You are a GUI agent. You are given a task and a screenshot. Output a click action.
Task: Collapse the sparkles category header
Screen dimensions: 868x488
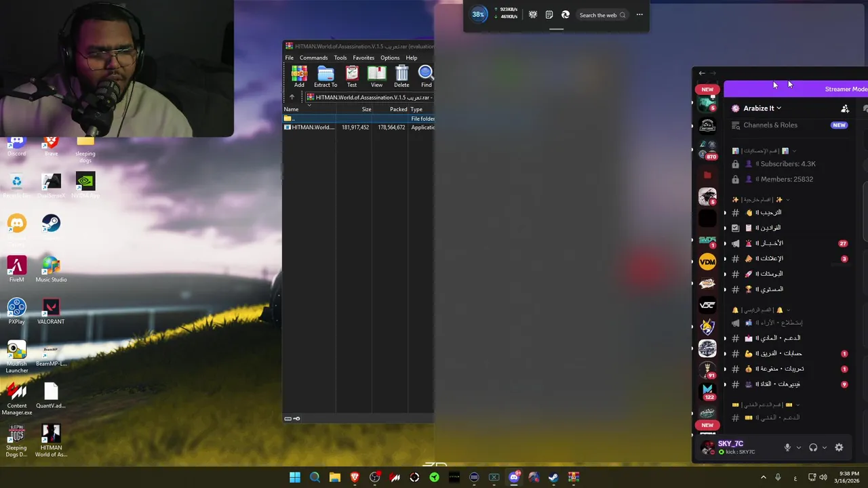[761, 200]
